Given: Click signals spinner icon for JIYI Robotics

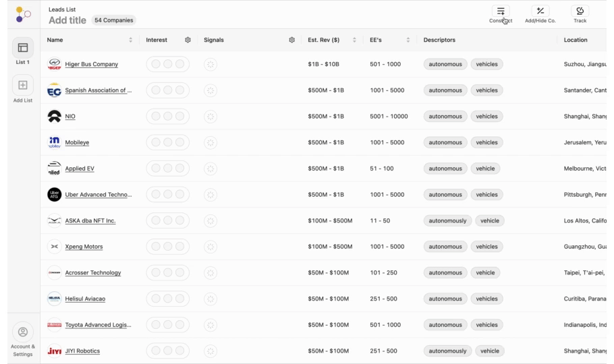Looking at the screenshot, I should click(x=211, y=351).
